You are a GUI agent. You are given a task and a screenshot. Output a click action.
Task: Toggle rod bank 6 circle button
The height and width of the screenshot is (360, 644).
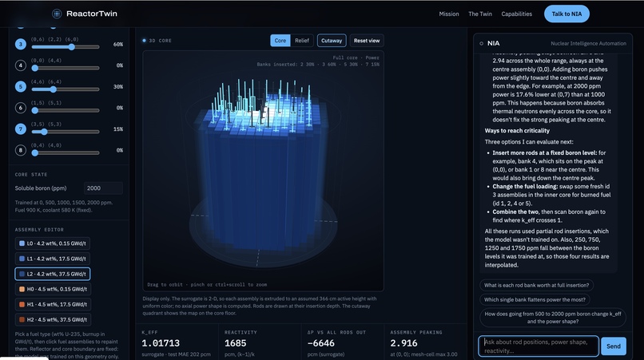coord(21,108)
